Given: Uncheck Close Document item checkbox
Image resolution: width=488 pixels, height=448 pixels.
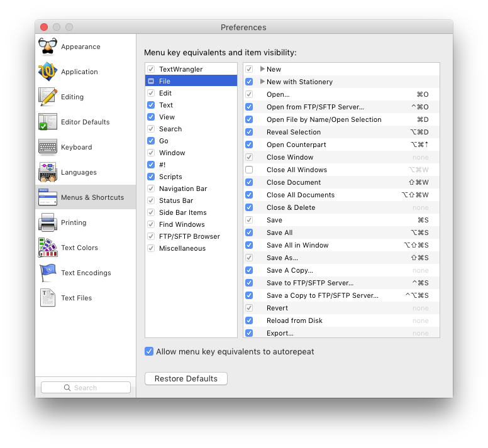Looking at the screenshot, I should coord(249,182).
